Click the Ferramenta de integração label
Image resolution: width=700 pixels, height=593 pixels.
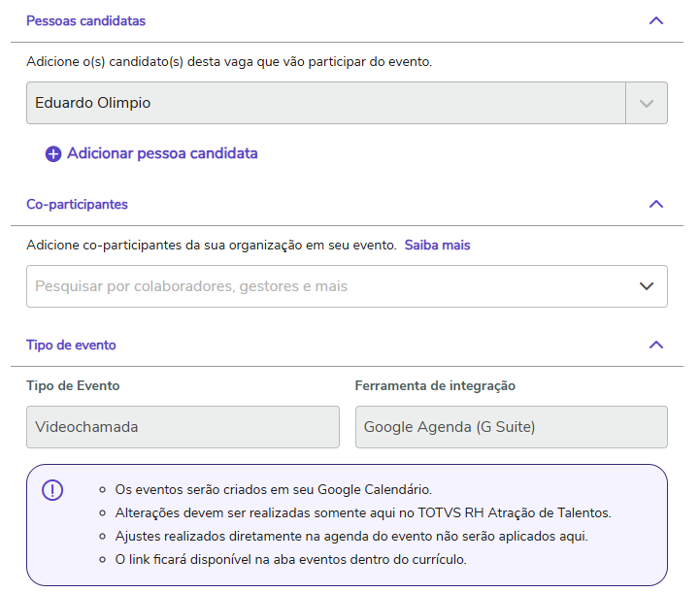point(435,386)
